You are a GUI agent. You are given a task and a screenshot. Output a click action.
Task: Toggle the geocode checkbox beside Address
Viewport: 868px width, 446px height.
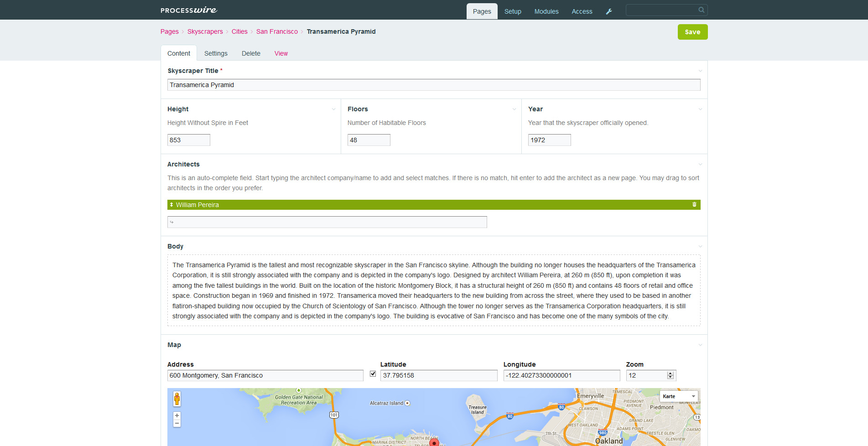(373, 374)
